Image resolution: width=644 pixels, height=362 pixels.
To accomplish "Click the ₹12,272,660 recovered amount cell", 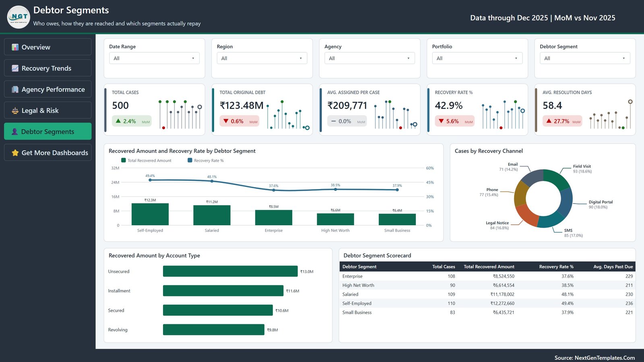I will pos(502,303).
